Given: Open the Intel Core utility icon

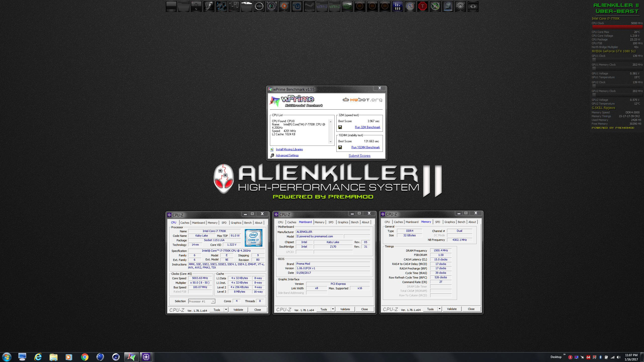Looking at the screenshot, I should (448, 7).
